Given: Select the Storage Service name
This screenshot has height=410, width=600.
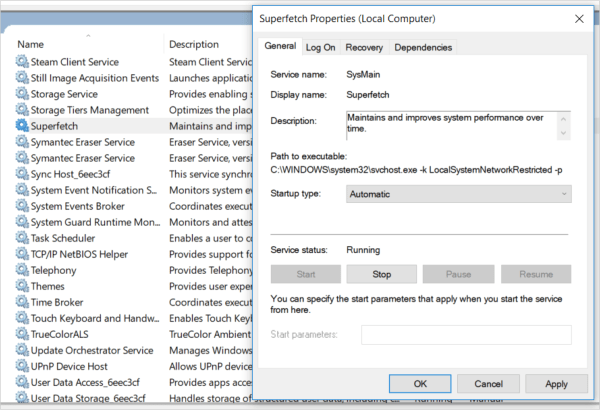Looking at the screenshot, I should [x=64, y=94].
